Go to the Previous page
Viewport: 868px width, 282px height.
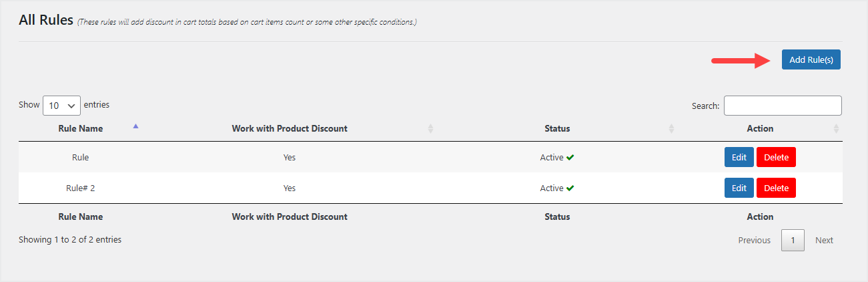click(754, 241)
